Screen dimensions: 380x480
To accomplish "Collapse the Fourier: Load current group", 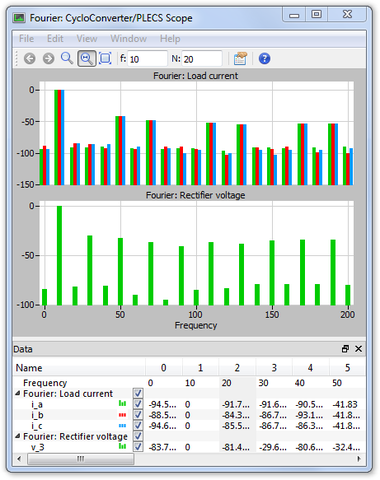I will [x=18, y=393].
